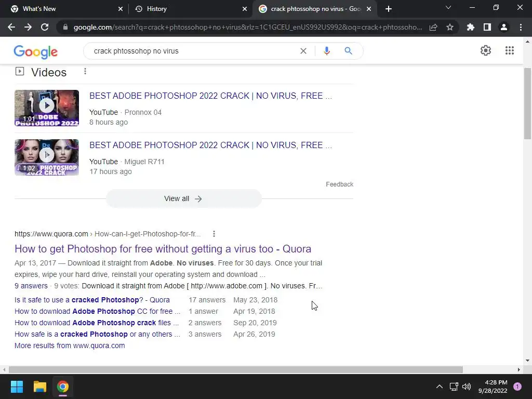532x399 pixels.
Task: Open Google apps grid
Action: [510, 50]
